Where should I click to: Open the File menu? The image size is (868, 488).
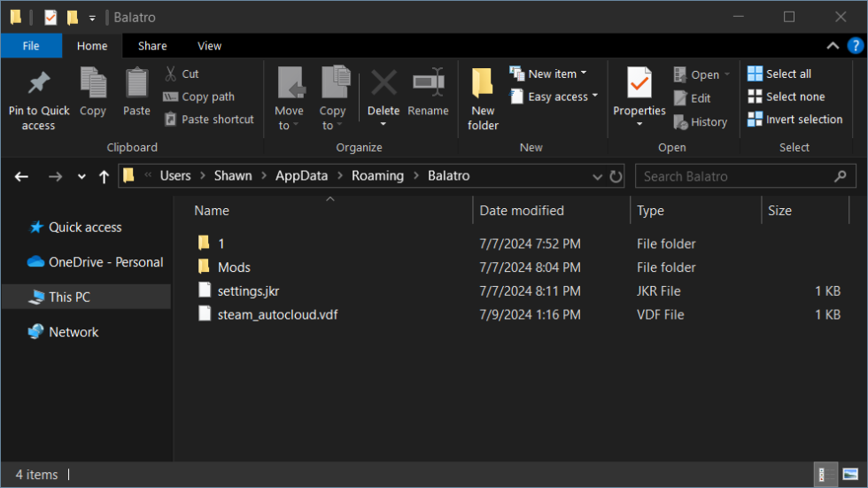coord(31,46)
